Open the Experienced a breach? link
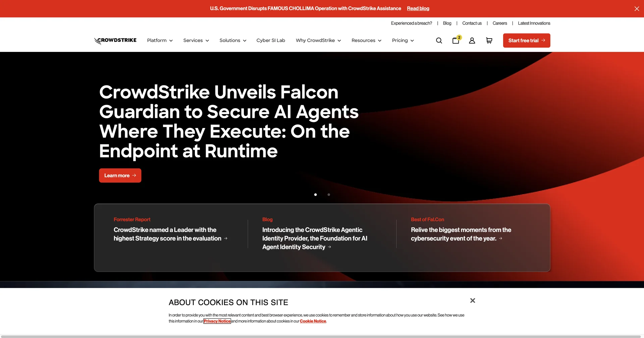The width and height of the screenshot is (644, 338). pyautogui.click(x=411, y=23)
